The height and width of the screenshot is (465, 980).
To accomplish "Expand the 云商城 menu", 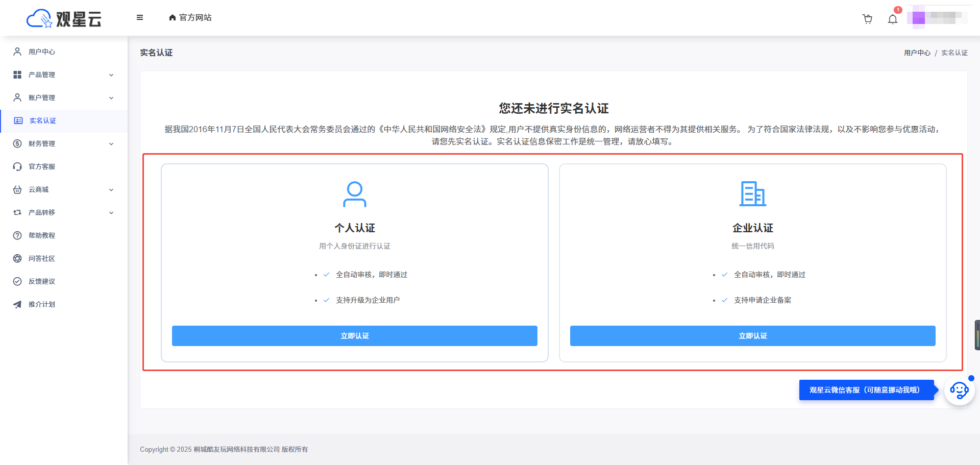I will pyautogui.click(x=61, y=189).
